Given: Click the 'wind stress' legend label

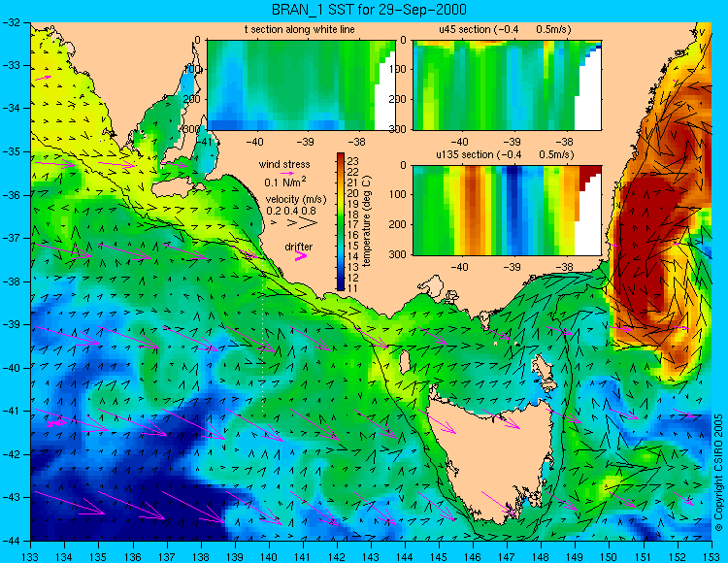Looking at the screenshot, I should point(284,164).
